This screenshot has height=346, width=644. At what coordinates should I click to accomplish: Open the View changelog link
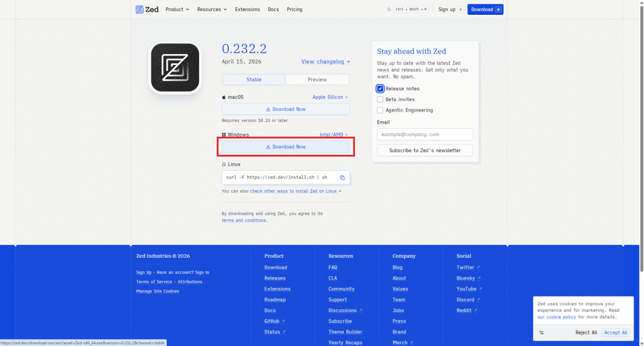pyautogui.click(x=325, y=62)
